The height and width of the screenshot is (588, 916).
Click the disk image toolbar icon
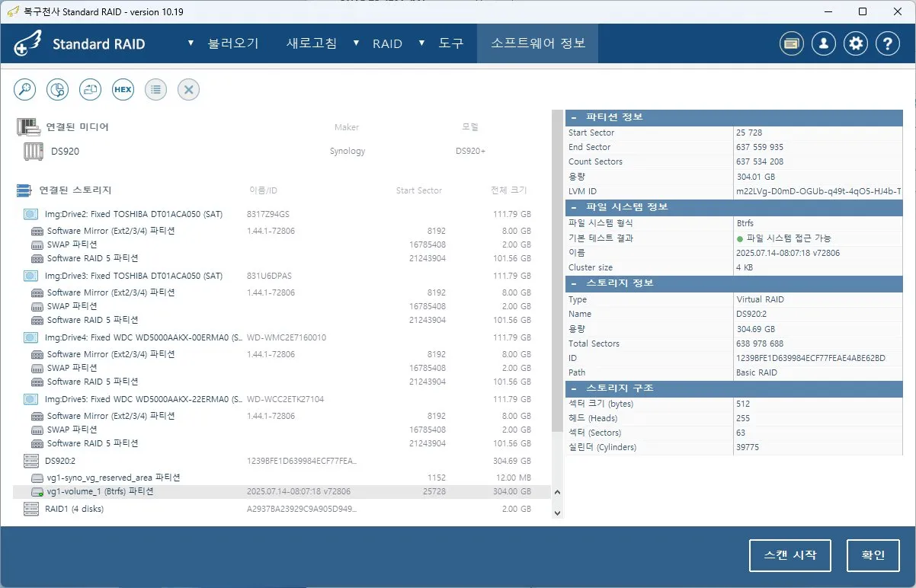click(90, 90)
